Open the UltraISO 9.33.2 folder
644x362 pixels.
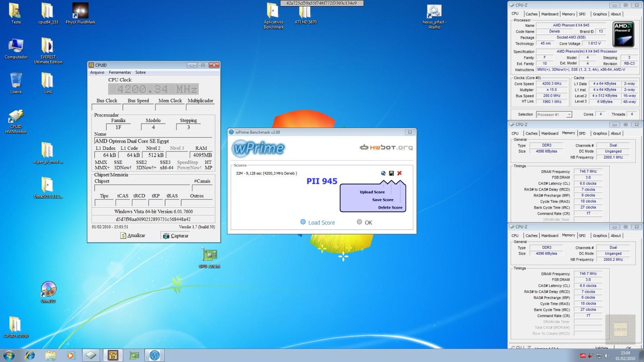pos(48,188)
